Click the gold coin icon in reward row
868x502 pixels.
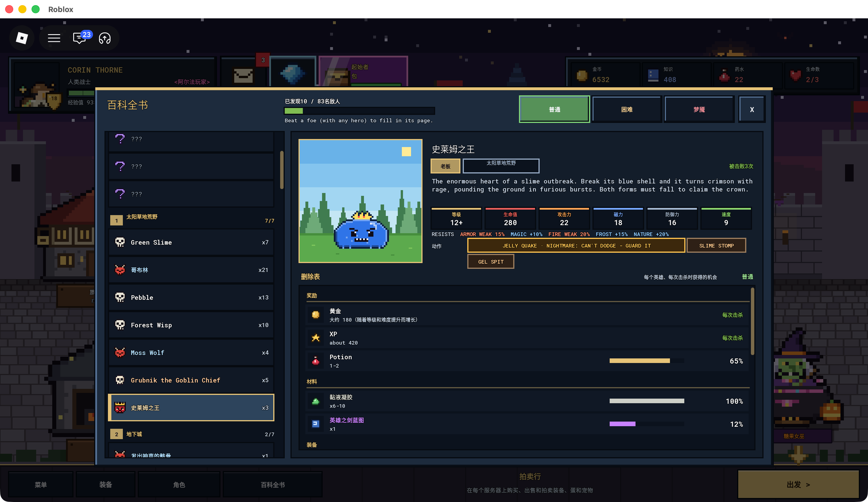click(x=315, y=315)
